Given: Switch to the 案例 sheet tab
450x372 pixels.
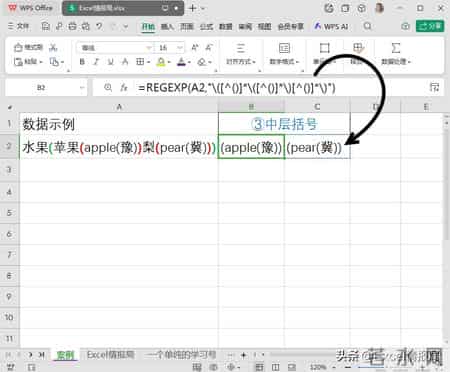Looking at the screenshot, I should [65, 355].
